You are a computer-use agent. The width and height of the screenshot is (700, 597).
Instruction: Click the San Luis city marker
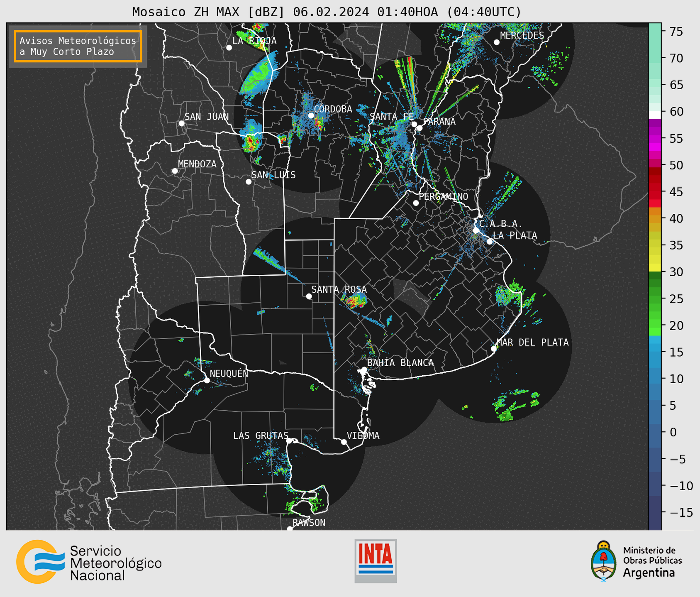point(249,182)
